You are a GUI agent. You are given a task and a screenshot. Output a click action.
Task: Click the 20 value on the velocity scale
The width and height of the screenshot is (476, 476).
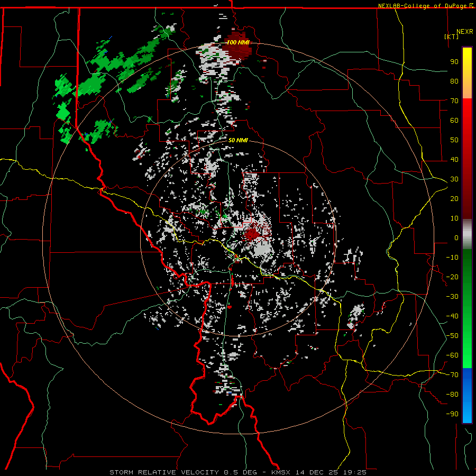pyautogui.click(x=454, y=198)
